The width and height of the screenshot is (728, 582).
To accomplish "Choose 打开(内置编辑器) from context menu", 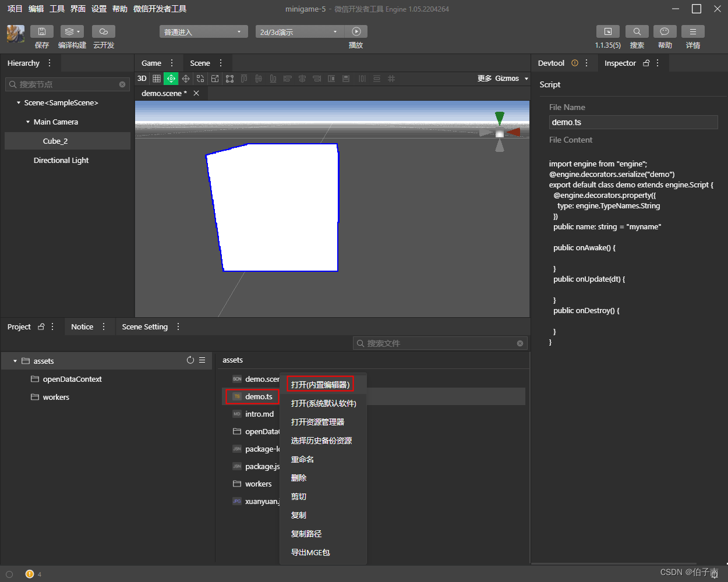I will coord(320,385).
